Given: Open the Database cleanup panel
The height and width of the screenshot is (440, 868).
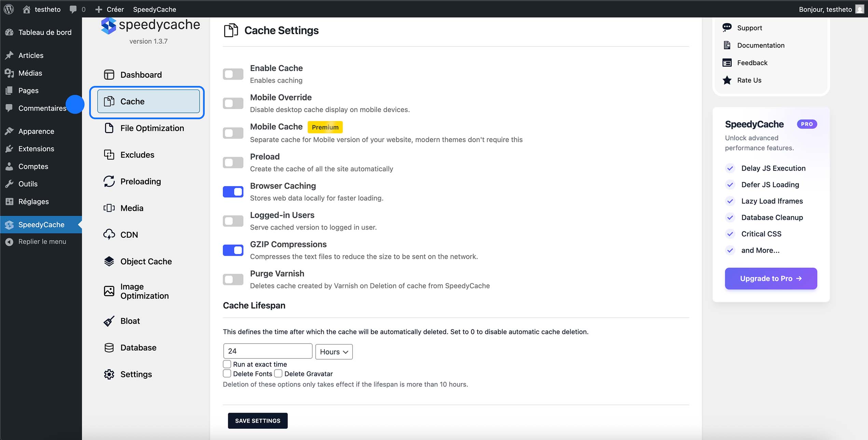Looking at the screenshot, I should coord(138,347).
